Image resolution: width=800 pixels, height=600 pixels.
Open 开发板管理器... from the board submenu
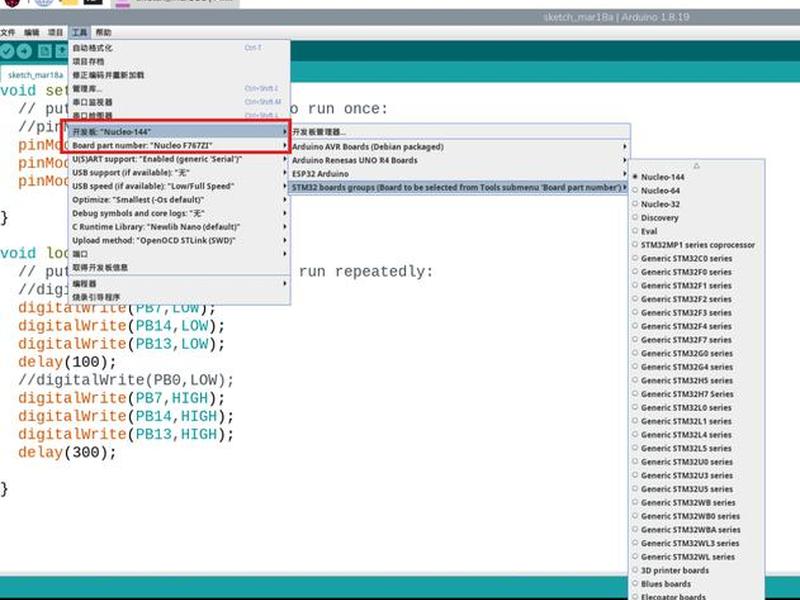[459, 132]
